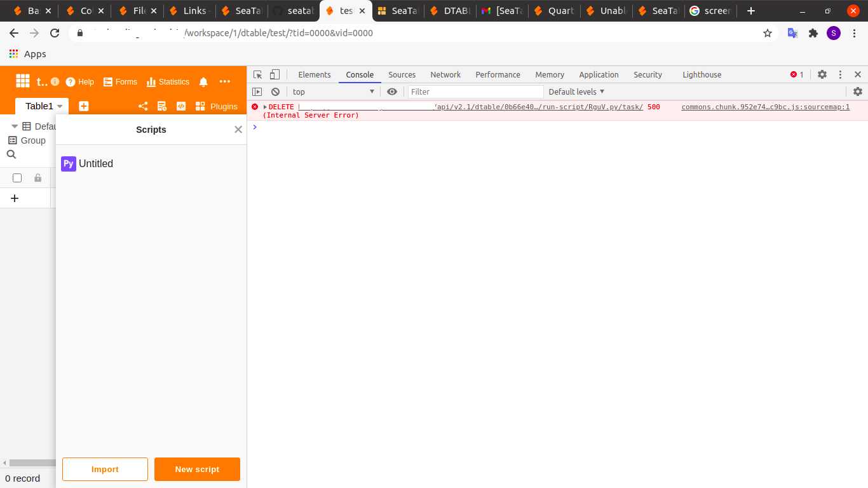Click the search magnifier icon

pos(11,154)
